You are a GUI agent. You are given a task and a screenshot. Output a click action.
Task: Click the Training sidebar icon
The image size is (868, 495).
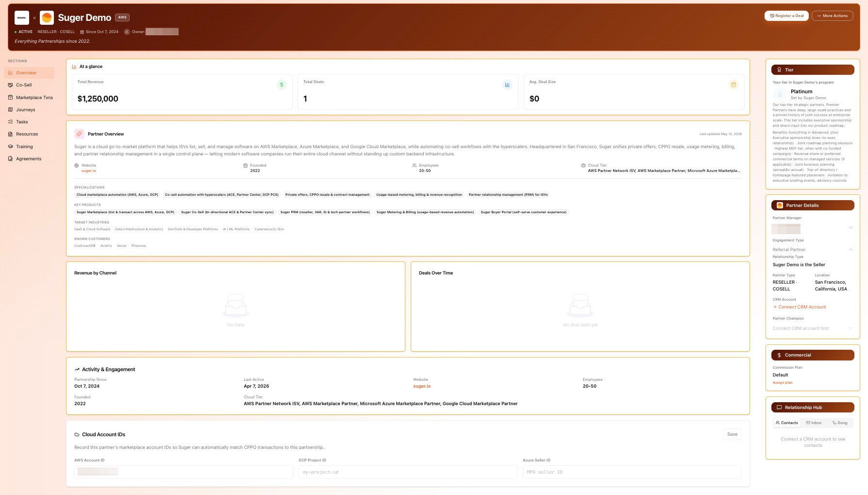10,147
